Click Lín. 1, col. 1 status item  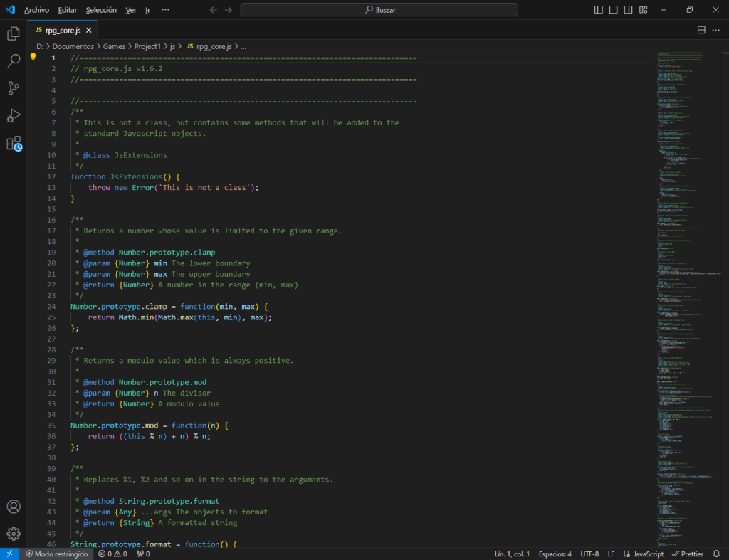pos(512,554)
